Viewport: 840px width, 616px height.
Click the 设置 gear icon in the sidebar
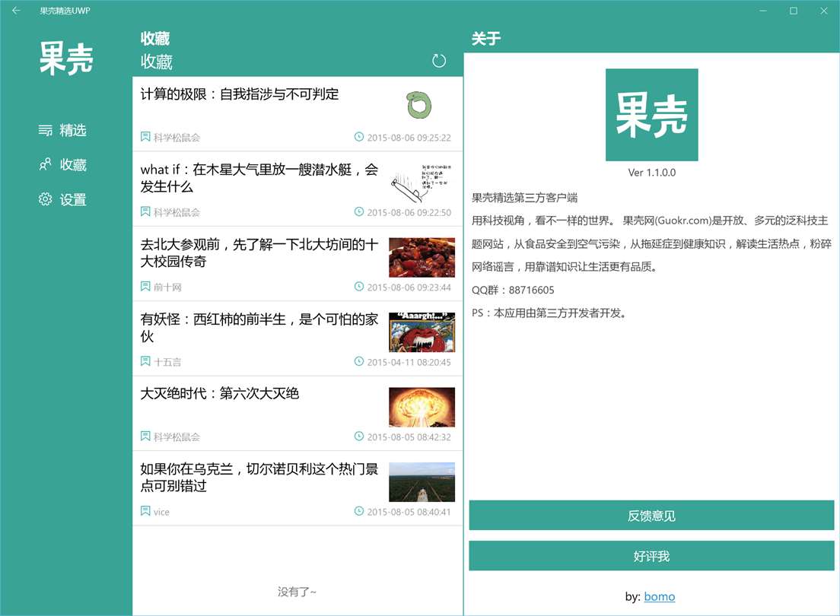point(45,199)
